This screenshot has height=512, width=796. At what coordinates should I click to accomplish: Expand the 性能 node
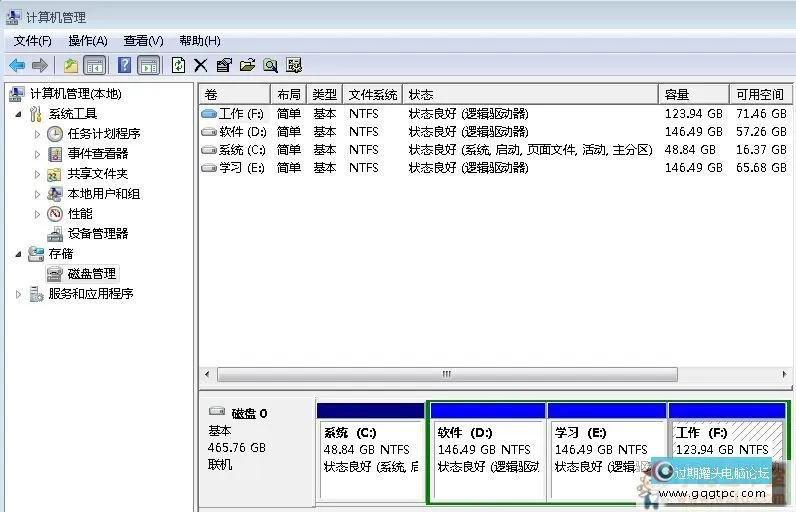point(37,214)
